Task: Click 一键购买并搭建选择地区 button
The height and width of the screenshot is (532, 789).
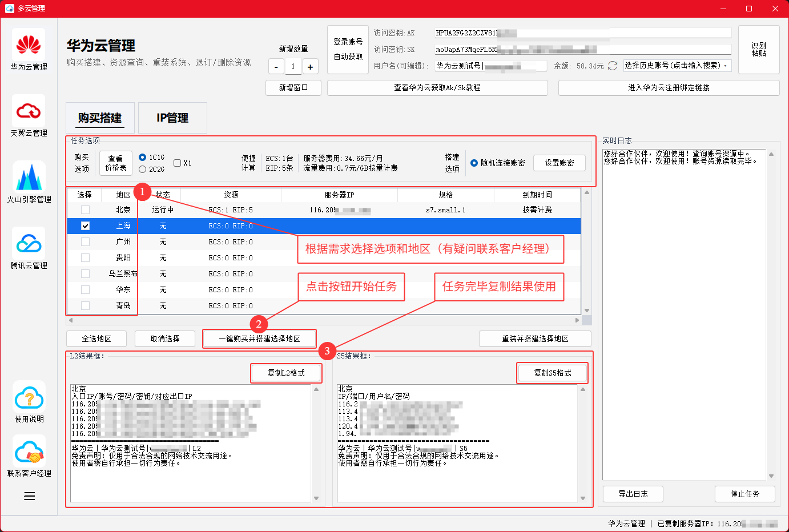Action: pyautogui.click(x=260, y=338)
